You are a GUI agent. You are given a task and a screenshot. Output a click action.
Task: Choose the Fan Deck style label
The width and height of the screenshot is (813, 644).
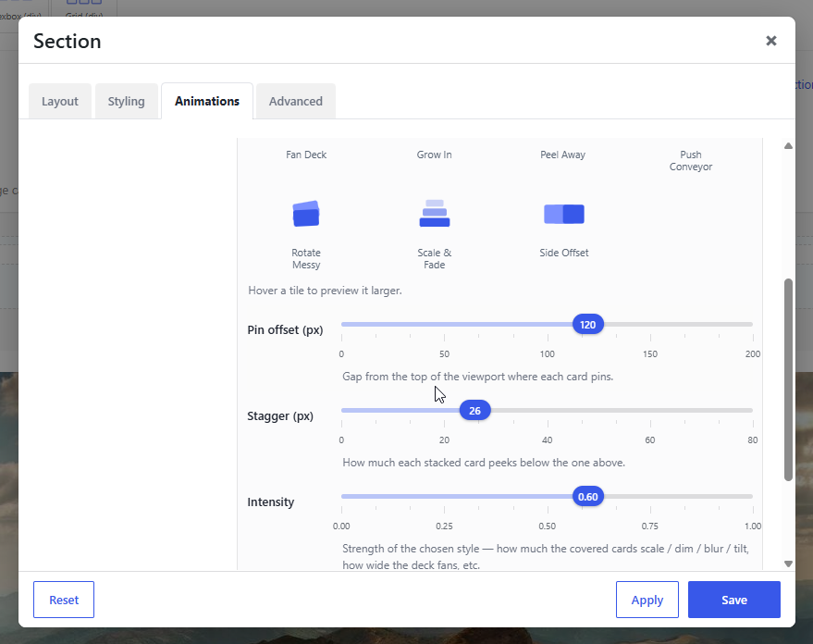(x=306, y=155)
